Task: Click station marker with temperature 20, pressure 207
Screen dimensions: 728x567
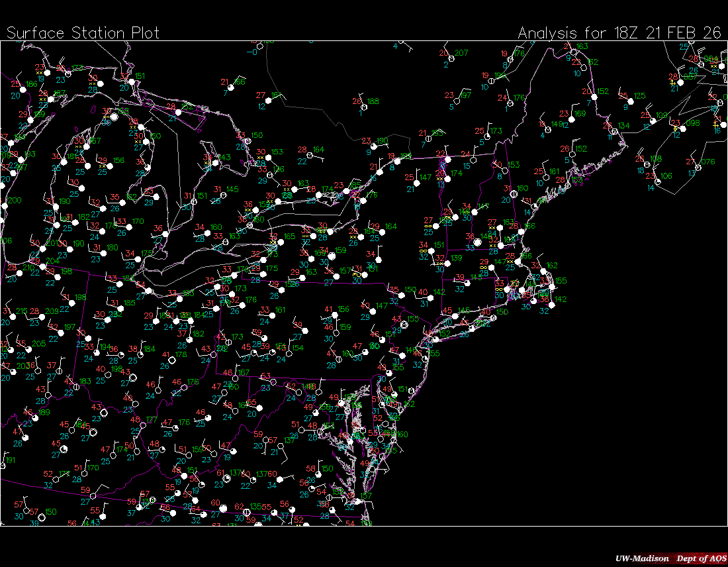Action: pos(452,58)
